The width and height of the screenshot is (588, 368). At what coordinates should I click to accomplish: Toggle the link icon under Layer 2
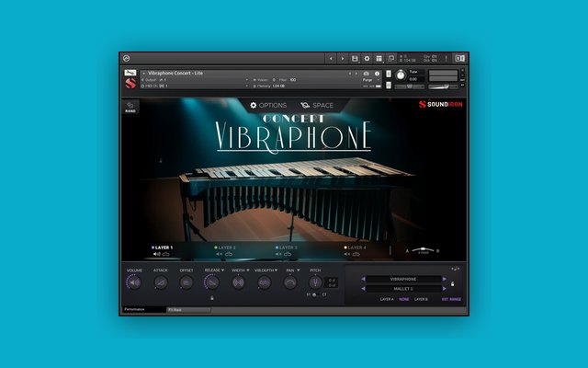point(229,254)
